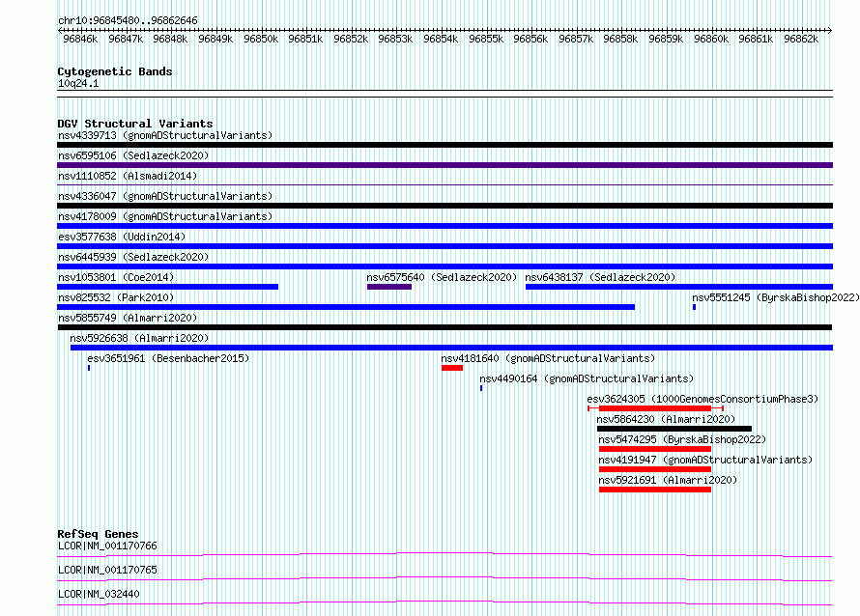860x616 pixels.
Task: Select the blue bar under nsv825532 (Park2010)
Action: [346, 307]
